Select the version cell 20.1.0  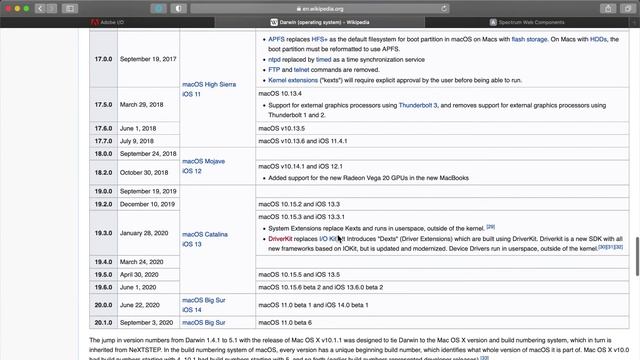(x=103, y=322)
